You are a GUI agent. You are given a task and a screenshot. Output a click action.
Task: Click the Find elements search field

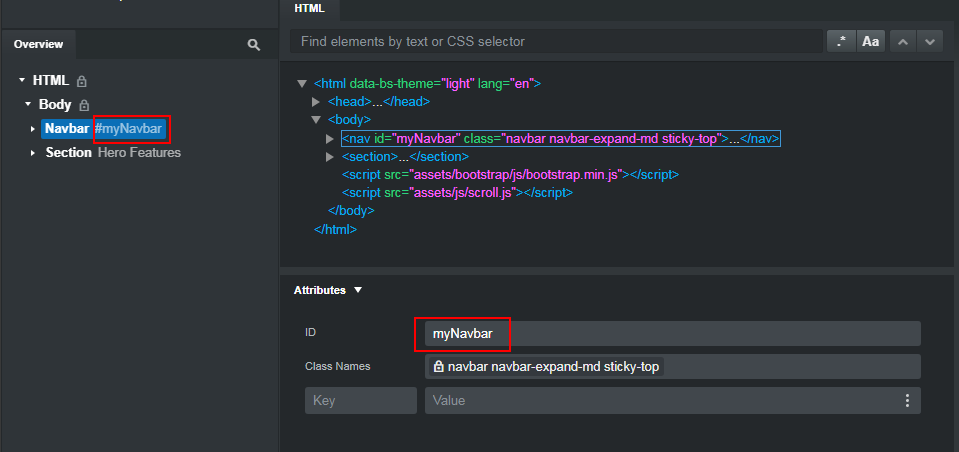(x=556, y=42)
